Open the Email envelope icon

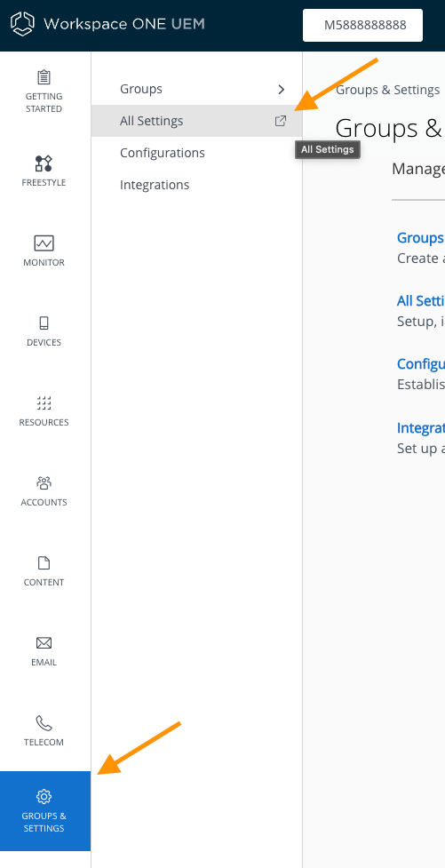click(44, 643)
